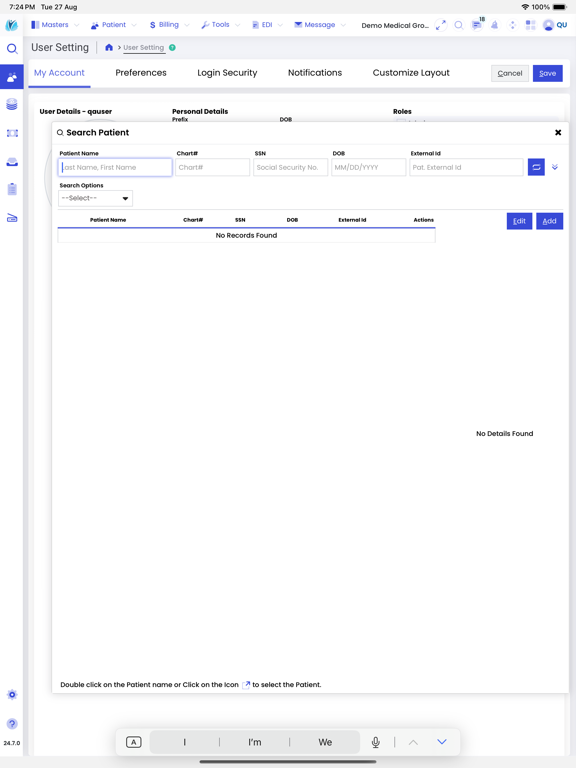This screenshot has width=576, height=768.
Task: Click the Save button
Action: tap(548, 73)
